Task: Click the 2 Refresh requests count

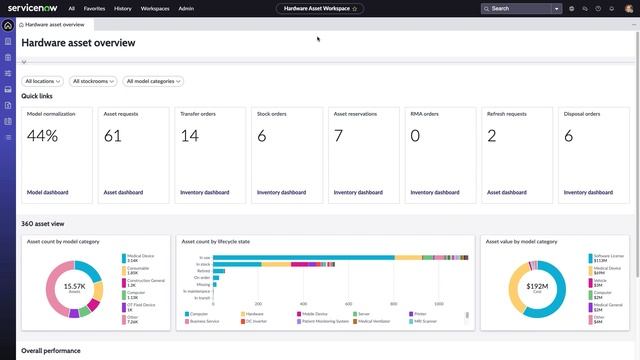Action: pos(492,136)
